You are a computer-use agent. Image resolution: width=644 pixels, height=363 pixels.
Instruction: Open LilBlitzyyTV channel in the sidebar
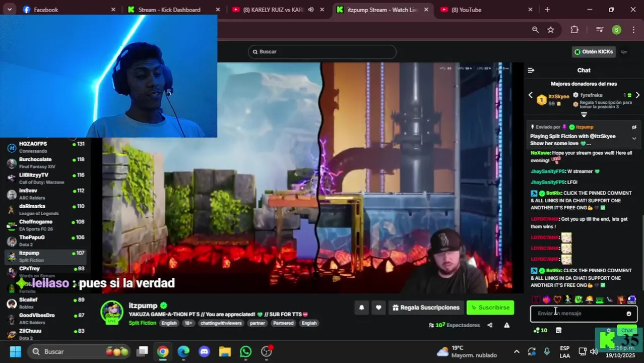pyautogui.click(x=45, y=178)
